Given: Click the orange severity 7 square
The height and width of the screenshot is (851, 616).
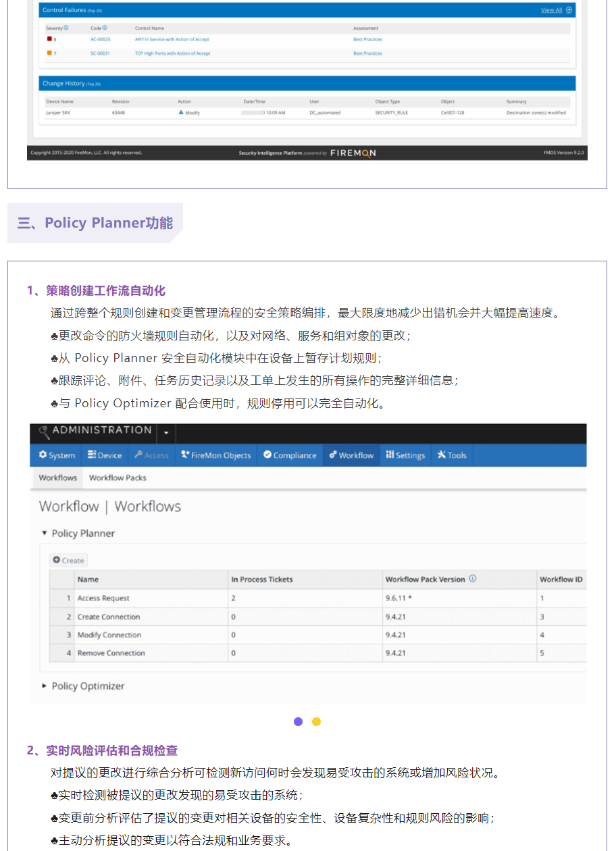Looking at the screenshot, I should tap(49, 53).
